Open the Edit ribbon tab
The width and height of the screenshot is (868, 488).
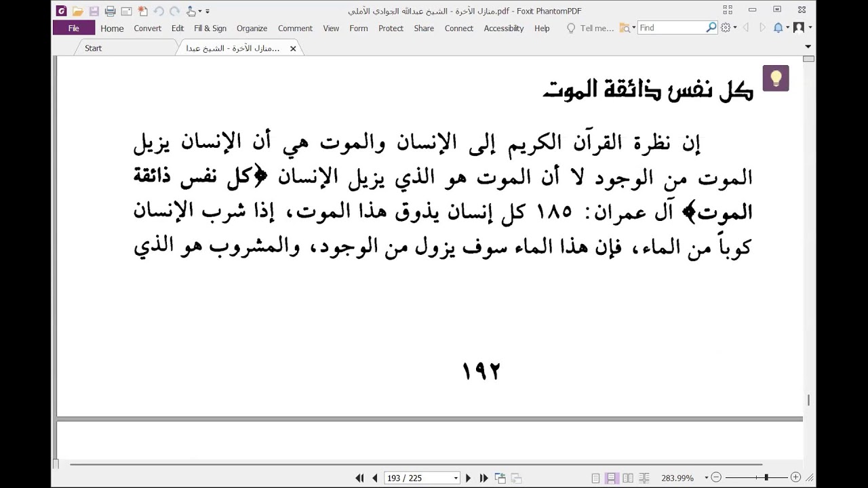178,28
